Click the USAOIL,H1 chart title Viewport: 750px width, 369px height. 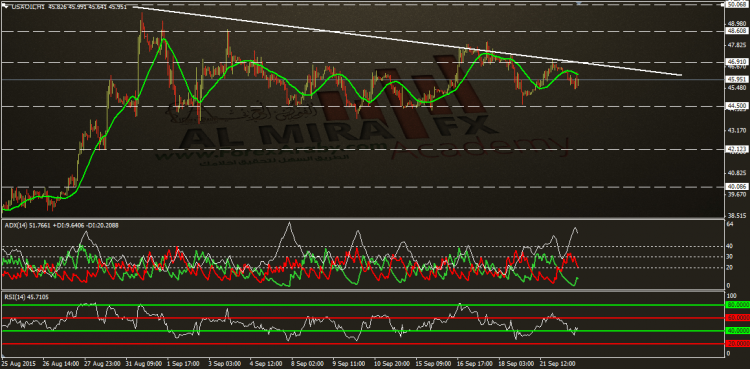(27, 7)
